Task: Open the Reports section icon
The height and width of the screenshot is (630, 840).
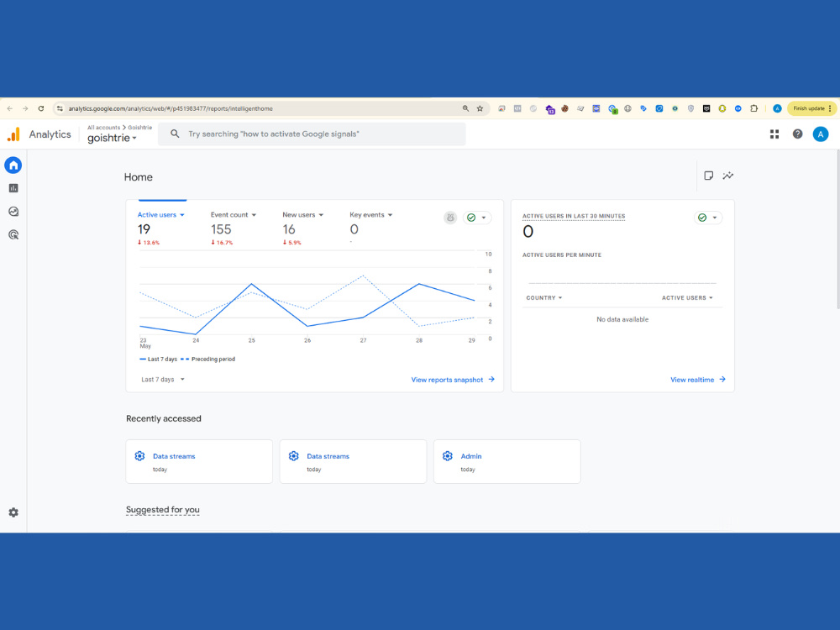Action: (13, 188)
